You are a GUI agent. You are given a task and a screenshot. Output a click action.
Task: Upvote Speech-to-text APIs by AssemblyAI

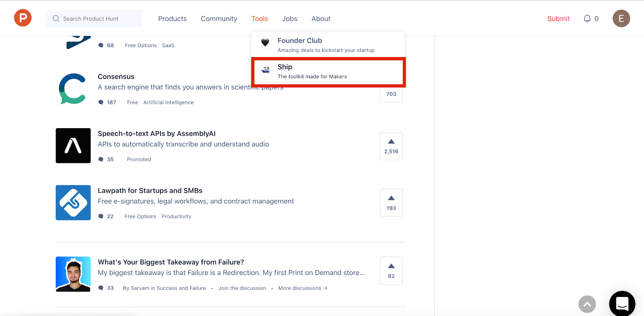pyautogui.click(x=391, y=146)
